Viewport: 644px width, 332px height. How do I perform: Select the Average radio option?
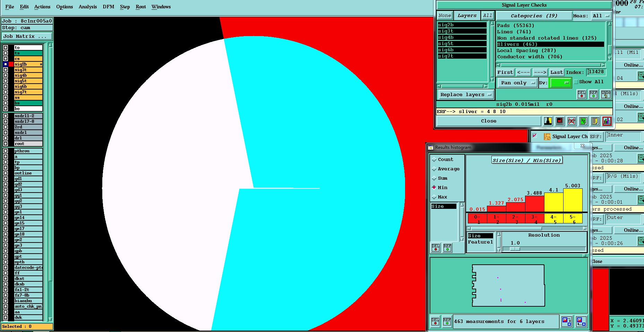434,169
